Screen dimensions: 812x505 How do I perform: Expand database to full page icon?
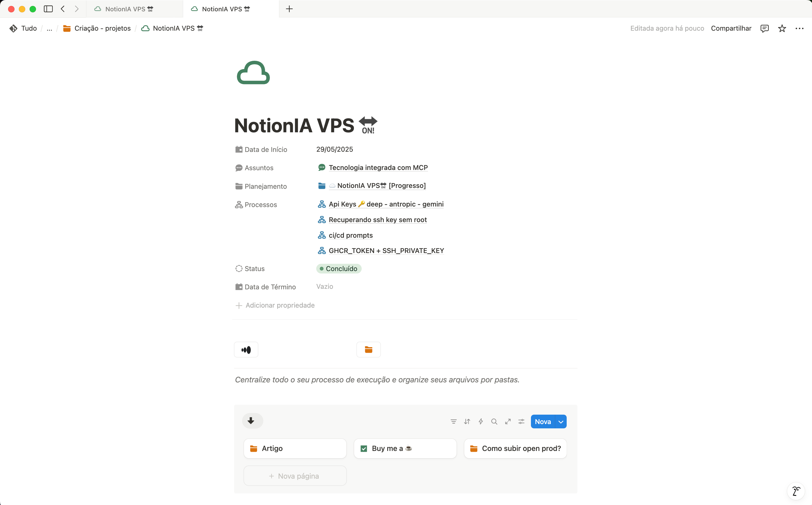(508, 421)
